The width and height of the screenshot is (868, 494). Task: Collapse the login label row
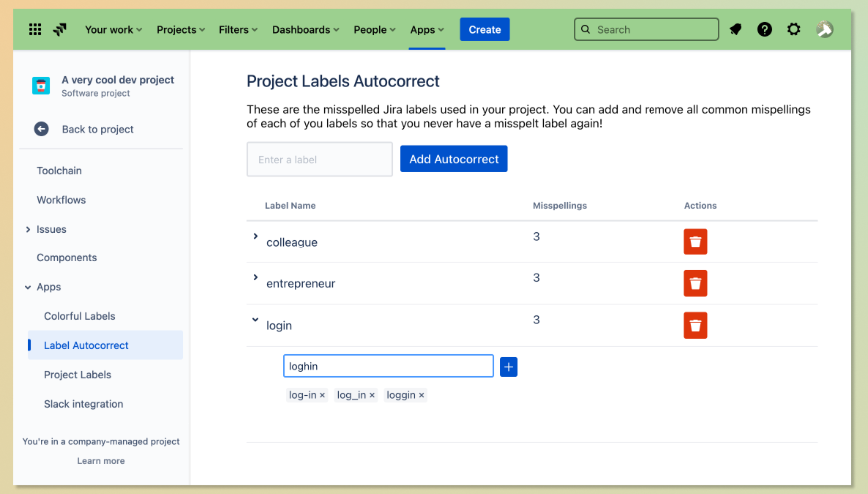point(255,320)
